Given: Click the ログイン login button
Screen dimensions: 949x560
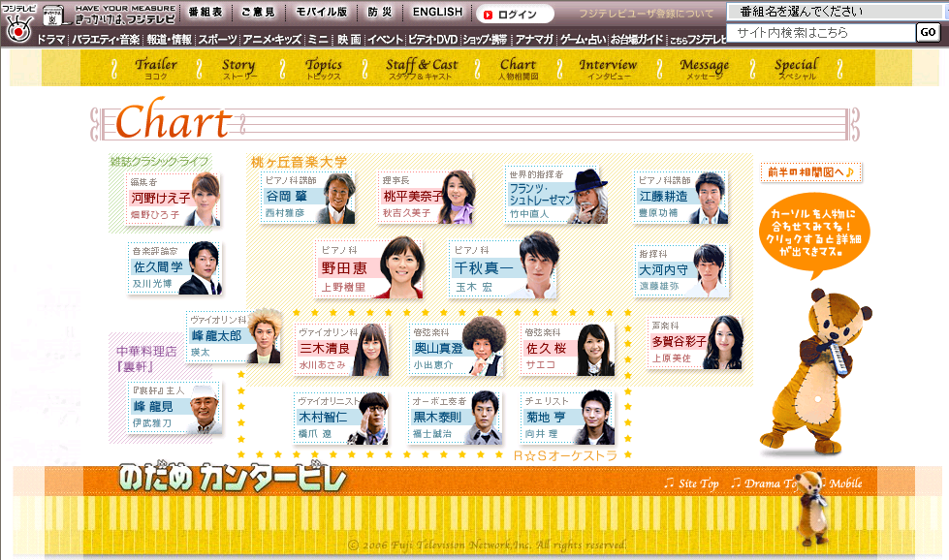Looking at the screenshot, I should tap(515, 14).
